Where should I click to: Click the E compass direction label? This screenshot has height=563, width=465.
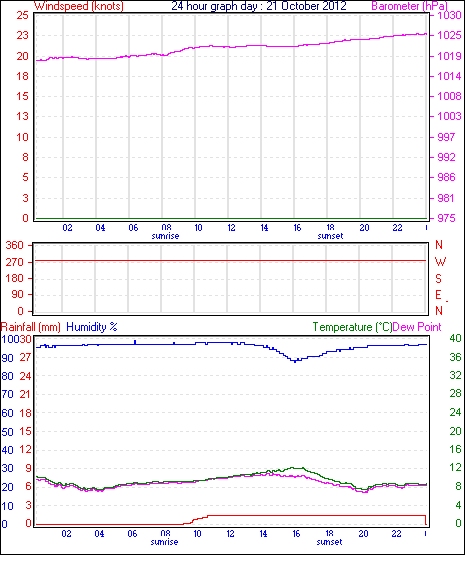438,295
